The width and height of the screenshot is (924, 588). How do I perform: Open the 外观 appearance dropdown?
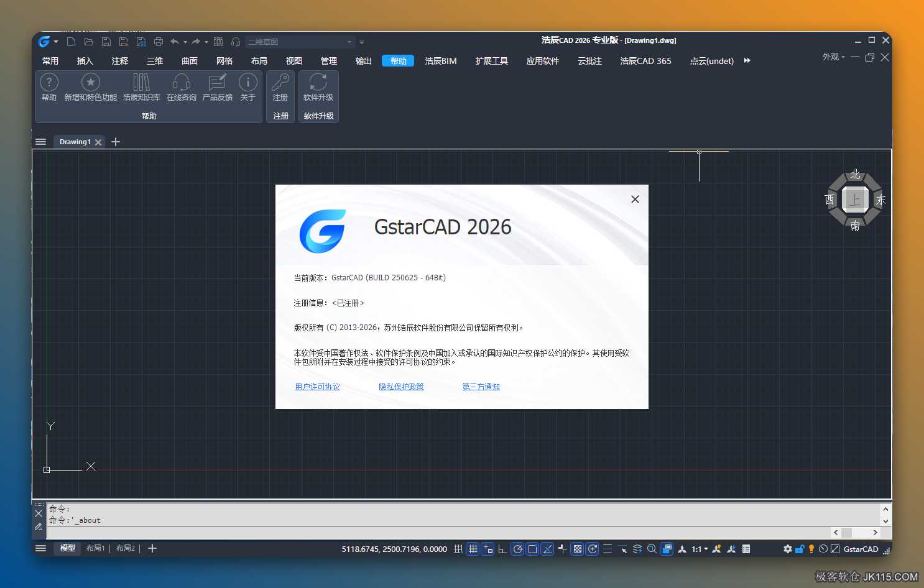[x=834, y=57]
